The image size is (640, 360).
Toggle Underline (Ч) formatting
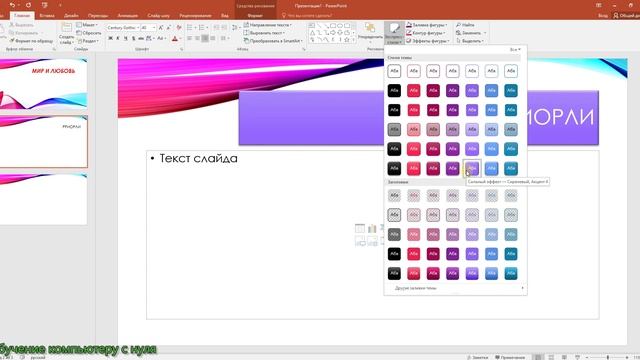click(126, 38)
